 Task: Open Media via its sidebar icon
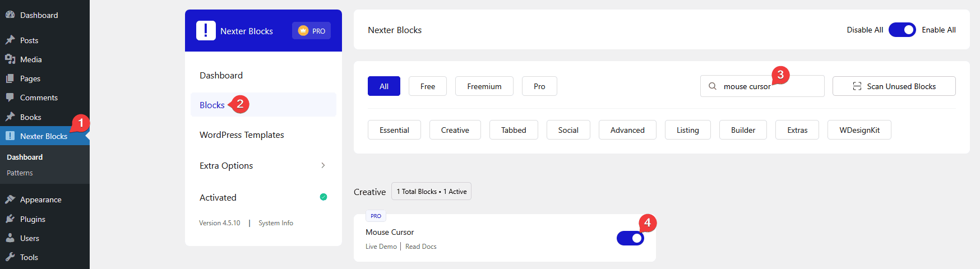click(10, 59)
